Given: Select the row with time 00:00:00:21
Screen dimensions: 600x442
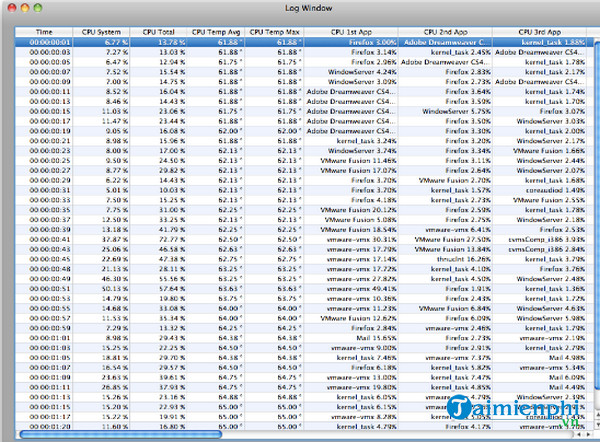Looking at the screenshot, I should (304, 141).
